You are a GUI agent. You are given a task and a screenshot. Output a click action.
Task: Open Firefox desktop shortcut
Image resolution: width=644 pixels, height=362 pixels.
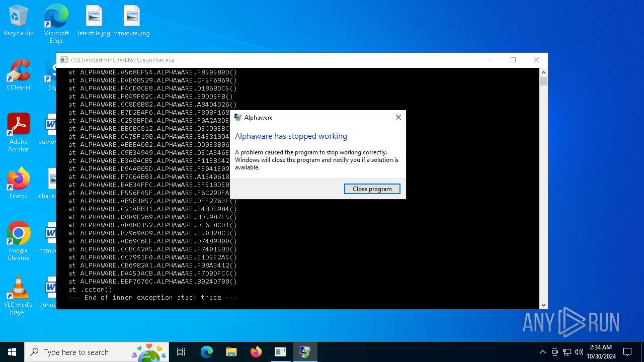[x=19, y=184]
